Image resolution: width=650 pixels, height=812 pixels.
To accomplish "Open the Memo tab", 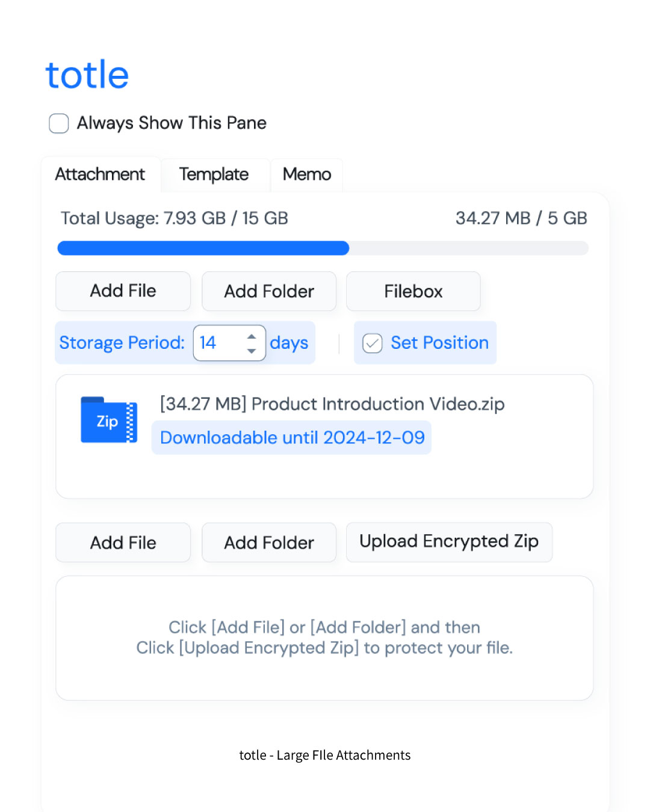I will tap(306, 174).
